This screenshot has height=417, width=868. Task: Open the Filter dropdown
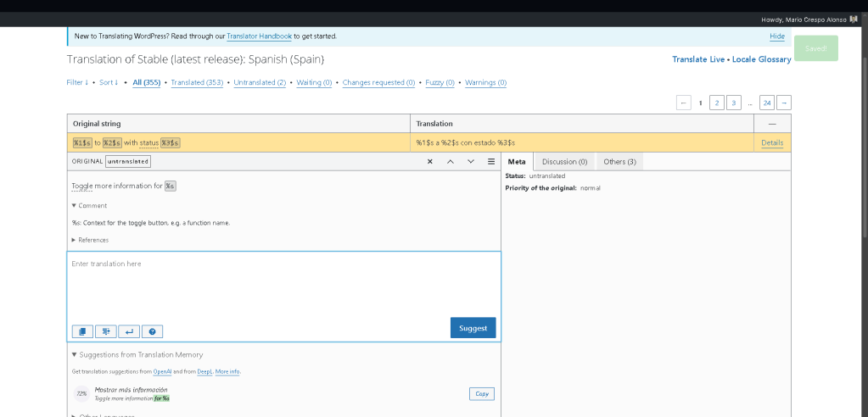(77, 82)
